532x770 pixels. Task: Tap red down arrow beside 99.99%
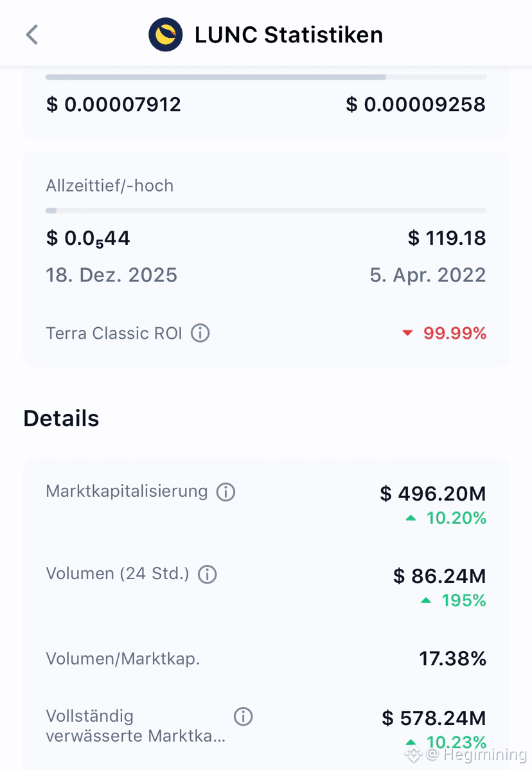[407, 333]
